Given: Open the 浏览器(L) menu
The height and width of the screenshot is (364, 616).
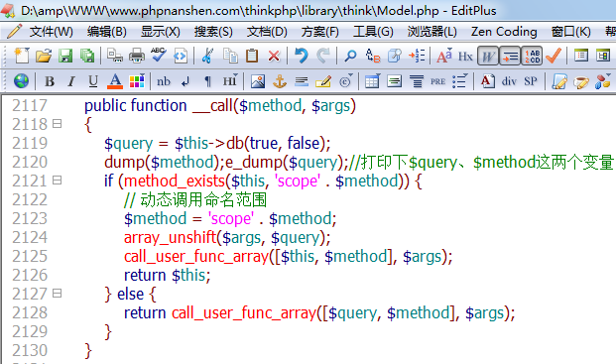Looking at the screenshot, I should pyautogui.click(x=432, y=32).
